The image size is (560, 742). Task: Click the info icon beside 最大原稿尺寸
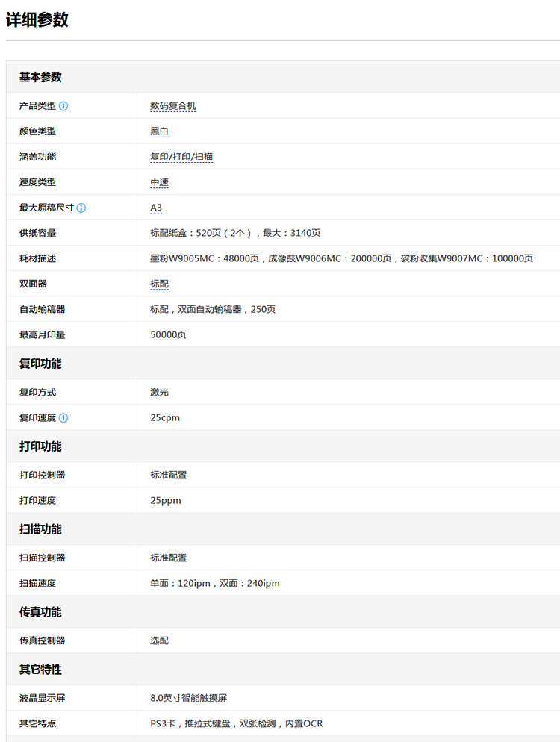point(81,208)
